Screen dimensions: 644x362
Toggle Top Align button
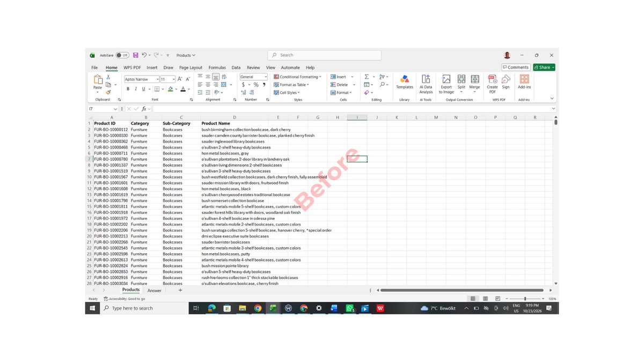coord(200,77)
